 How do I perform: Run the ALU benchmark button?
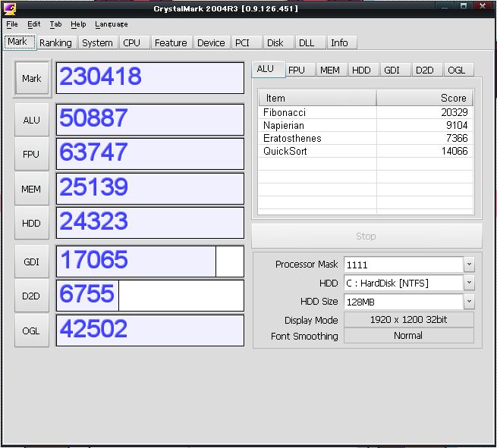click(x=32, y=120)
